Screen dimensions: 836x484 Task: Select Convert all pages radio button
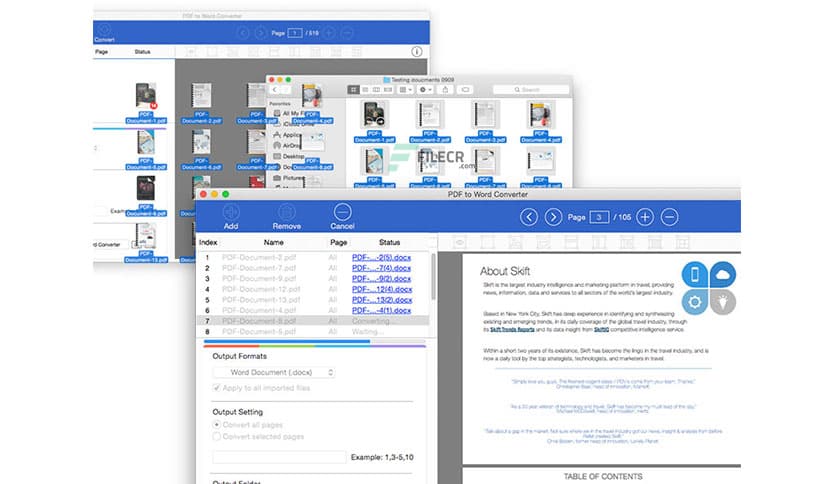coord(216,425)
